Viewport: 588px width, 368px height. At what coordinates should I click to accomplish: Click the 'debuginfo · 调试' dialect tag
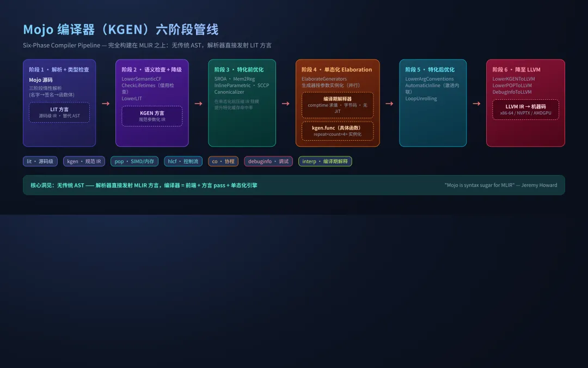(268, 161)
